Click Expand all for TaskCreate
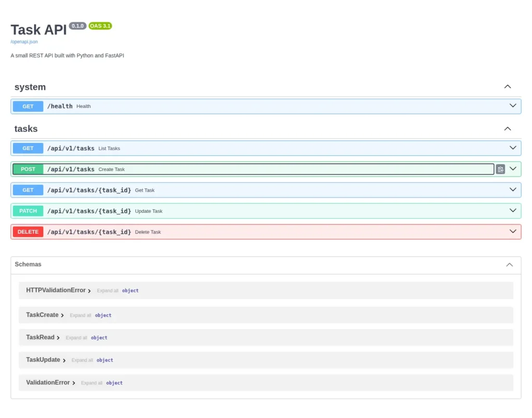The width and height of the screenshot is (532, 418). click(81, 315)
